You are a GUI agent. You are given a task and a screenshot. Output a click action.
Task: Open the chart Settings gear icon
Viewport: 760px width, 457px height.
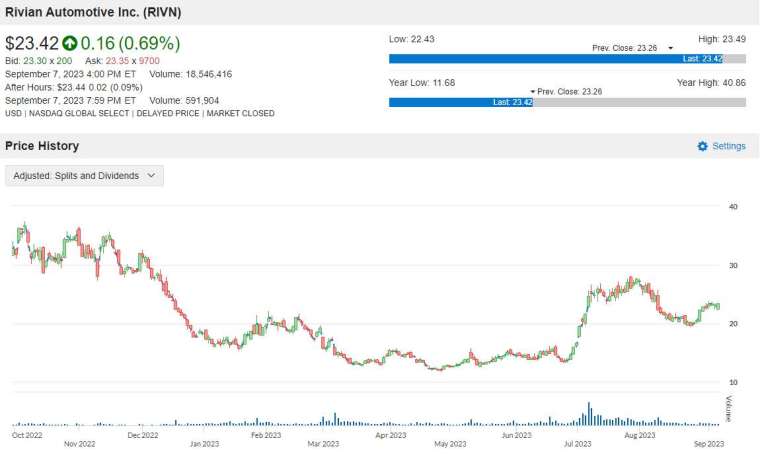coord(702,146)
